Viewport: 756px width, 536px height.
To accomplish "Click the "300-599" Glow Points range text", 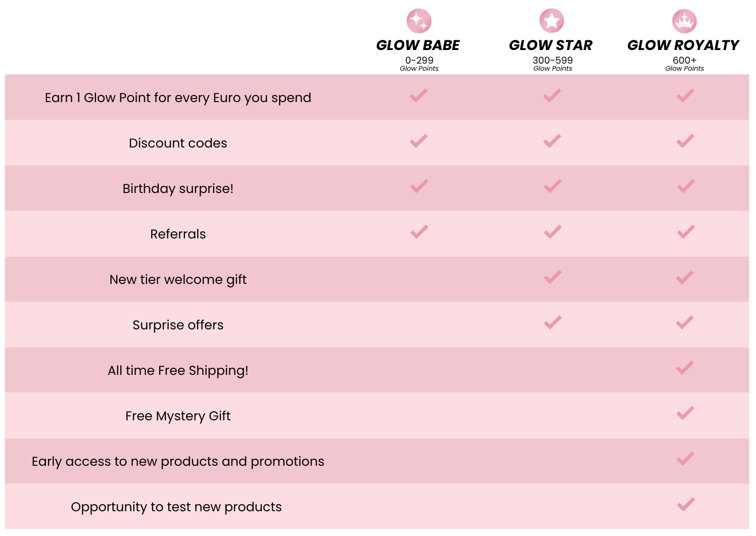I will coord(552,60).
